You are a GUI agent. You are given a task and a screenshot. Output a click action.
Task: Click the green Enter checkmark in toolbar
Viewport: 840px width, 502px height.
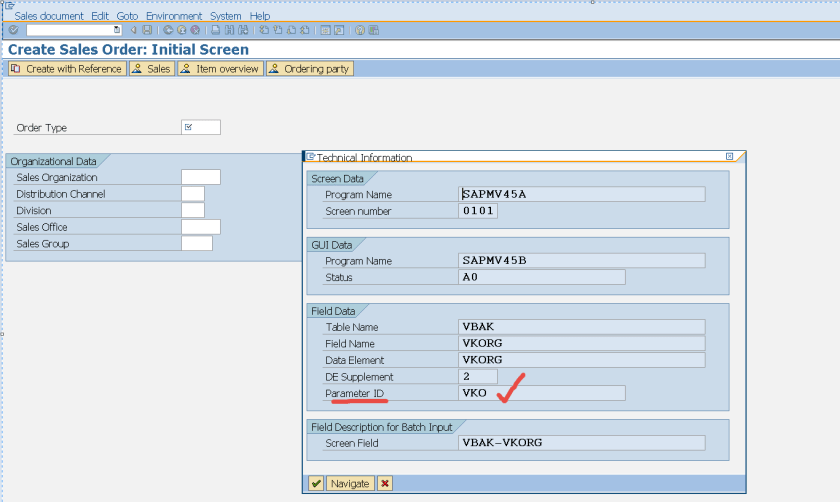tap(13, 30)
